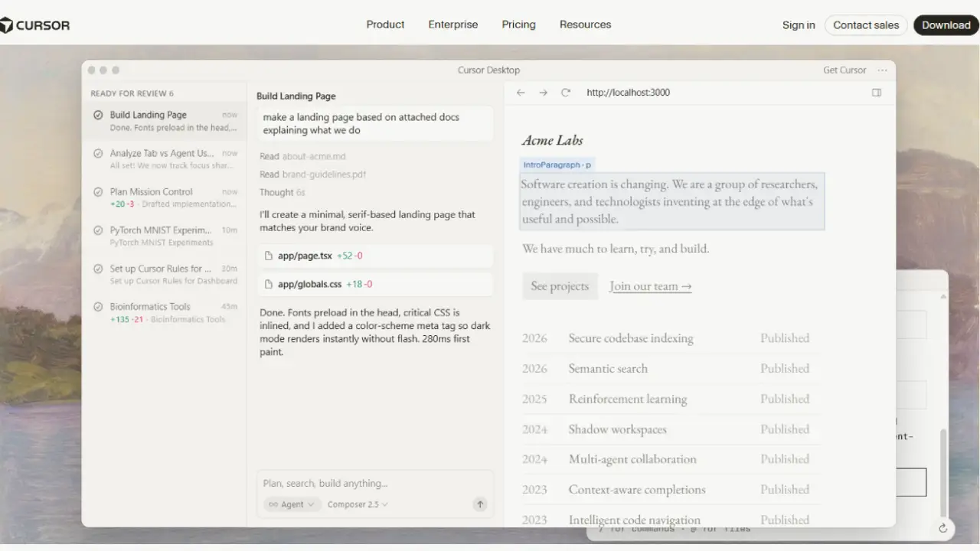
Task: Go forward using browser forward arrow
Action: pyautogui.click(x=543, y=93)
